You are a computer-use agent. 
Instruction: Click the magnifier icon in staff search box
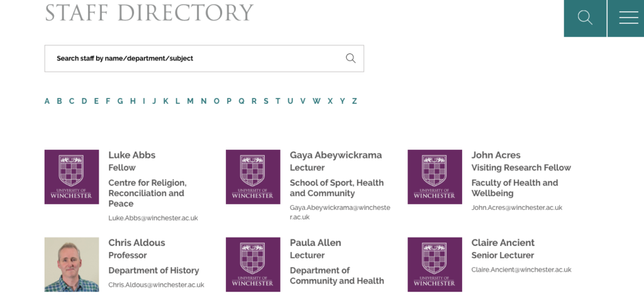pyautogui.click(x=351, y=58)
